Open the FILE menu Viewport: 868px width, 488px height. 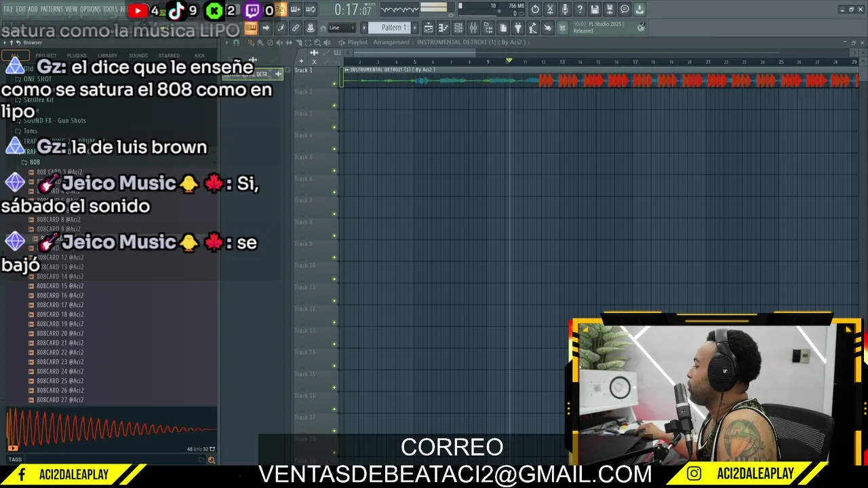9,9
